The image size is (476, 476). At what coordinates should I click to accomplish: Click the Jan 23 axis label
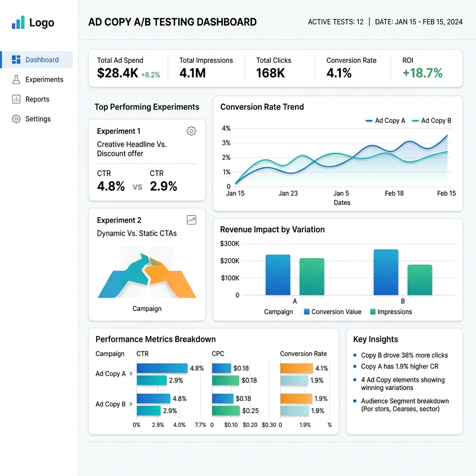pos(288,193)
